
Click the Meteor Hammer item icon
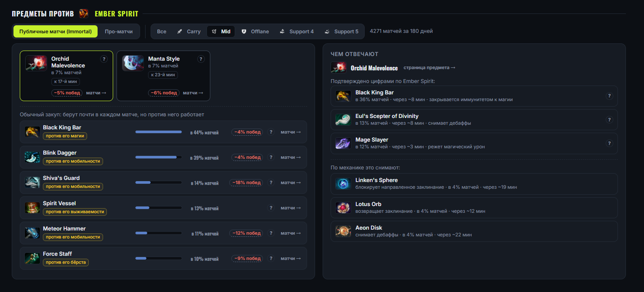coord(32,233)
